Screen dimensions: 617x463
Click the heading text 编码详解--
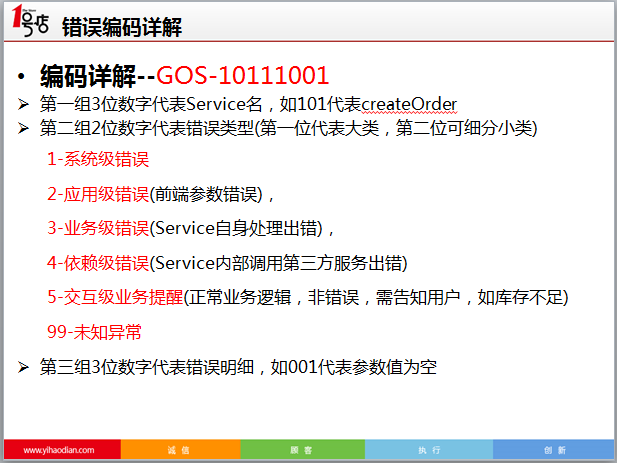pyautogui.click(x=98, y=76)
